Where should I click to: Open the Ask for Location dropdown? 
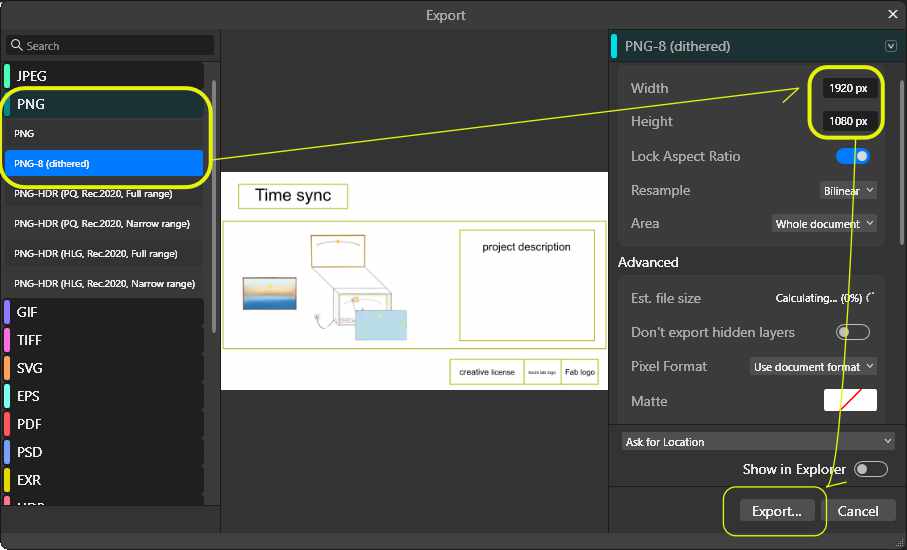(x=758, y=442)
